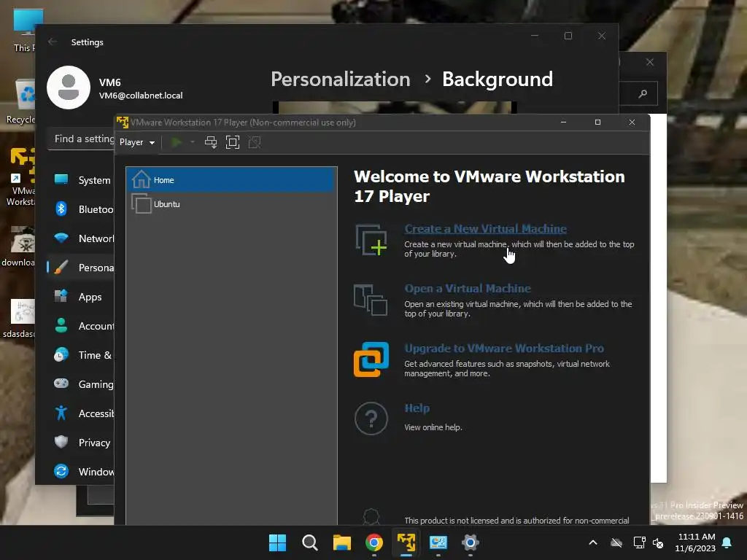
Task: Click the Personalization breadcrumb in Settings
Action: coord(341,79)
